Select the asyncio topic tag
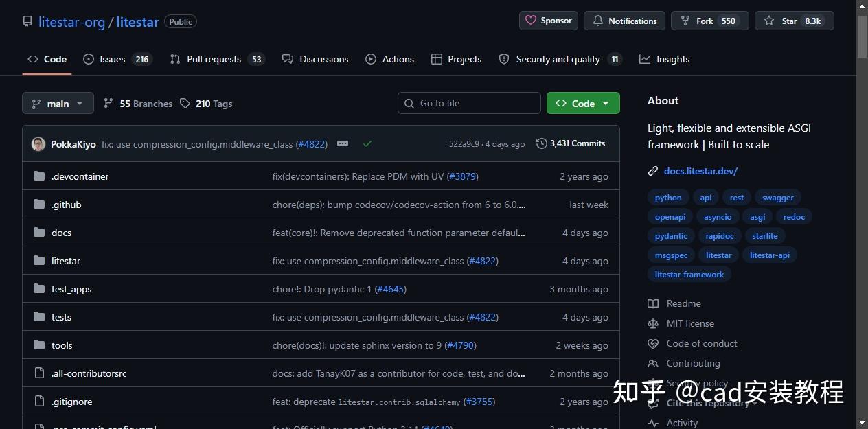Viewport: 868px width, 429px height. 718,217
